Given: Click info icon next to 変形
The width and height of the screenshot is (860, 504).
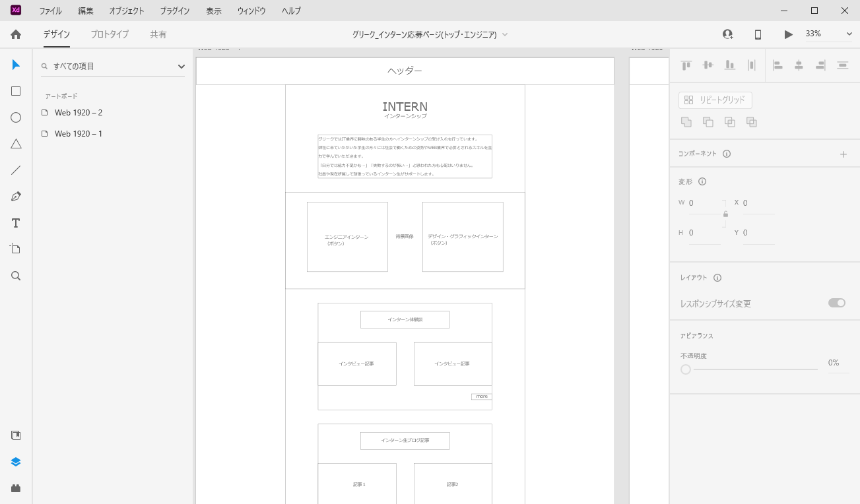Looking at the screenshot, I should (702, 181).
